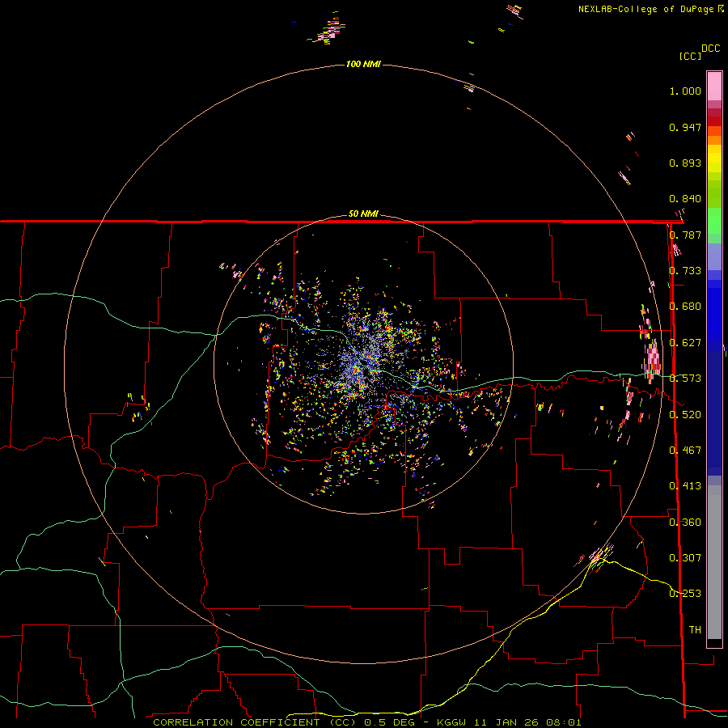
Task: Click the 0.253 color scale value
Action: [x=685, y=594]
